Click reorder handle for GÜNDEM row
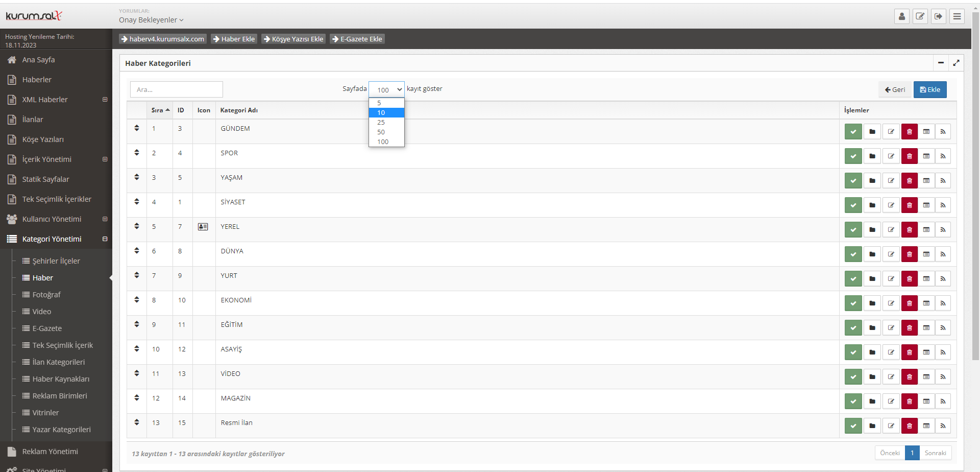Image resolution: width=980 pixels, height=472 pixels. click(137, 128)
